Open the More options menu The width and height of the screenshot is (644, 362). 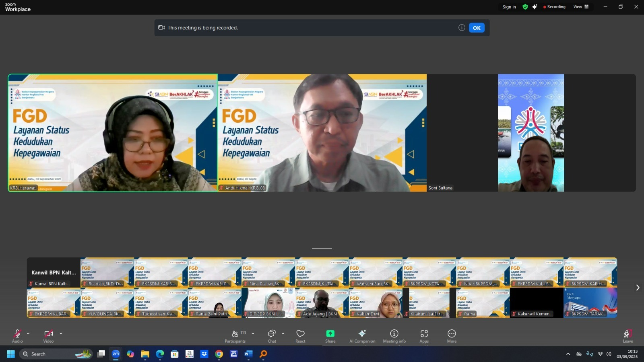pyautogui.click(x=452, y=336)
